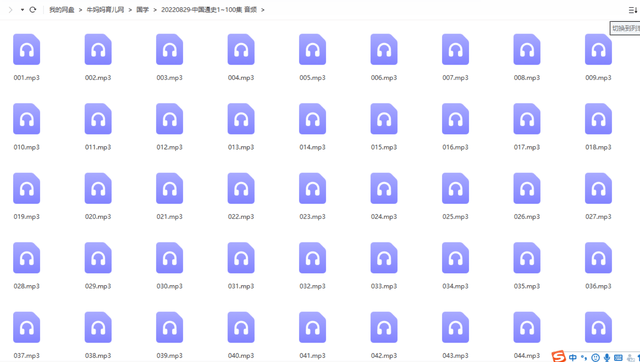Click the 020.mp3 file name
The height and width of the screenshot is (362, 640).
pyautogui.click(x=98, y=217)
